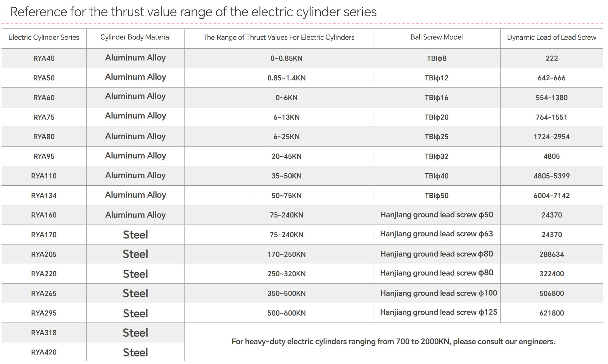608x364 pixels.
Task: Click the 'Cylinder Body Material' header
Action: pyautogui.click(x=135, y=37)
